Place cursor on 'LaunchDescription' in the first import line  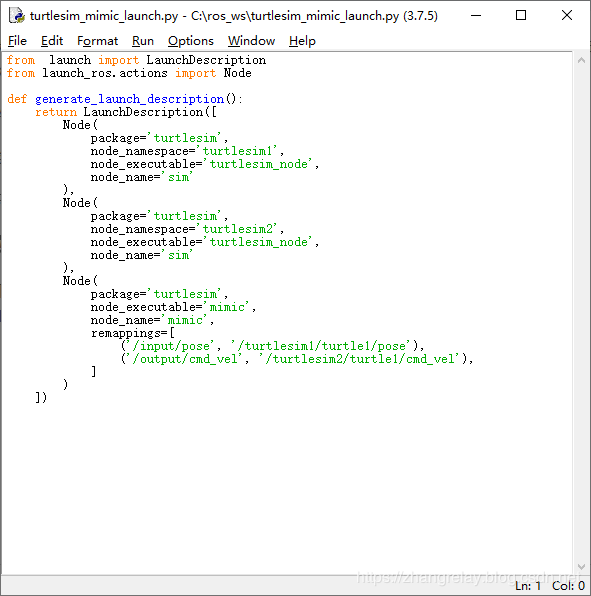point(206,60)
